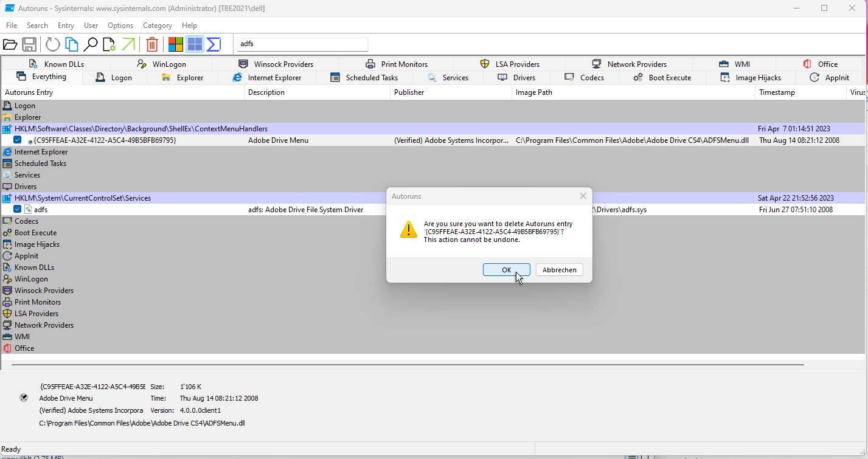Switch to the Services tab
Screen dimensions: 868x459
pos(448,77)
